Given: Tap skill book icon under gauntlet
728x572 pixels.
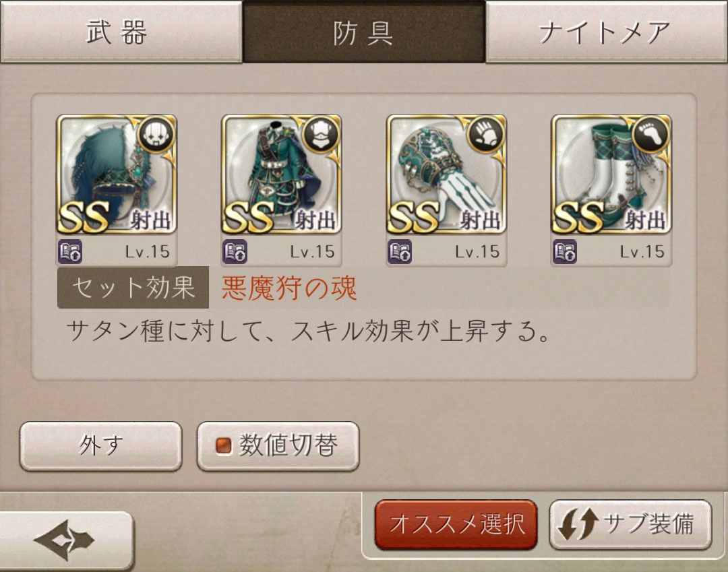Looking at the screenshot, I should 400,252.
